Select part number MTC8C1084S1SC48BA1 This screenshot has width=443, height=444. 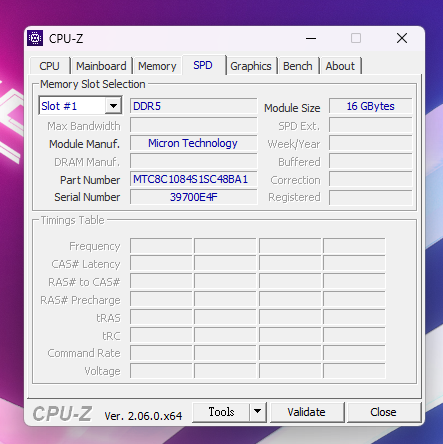[x=194, y=179]
